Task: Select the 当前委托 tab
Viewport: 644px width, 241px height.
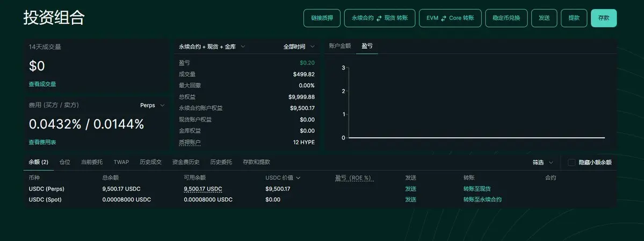Action: pyautogui.click(x=92, y=162)
